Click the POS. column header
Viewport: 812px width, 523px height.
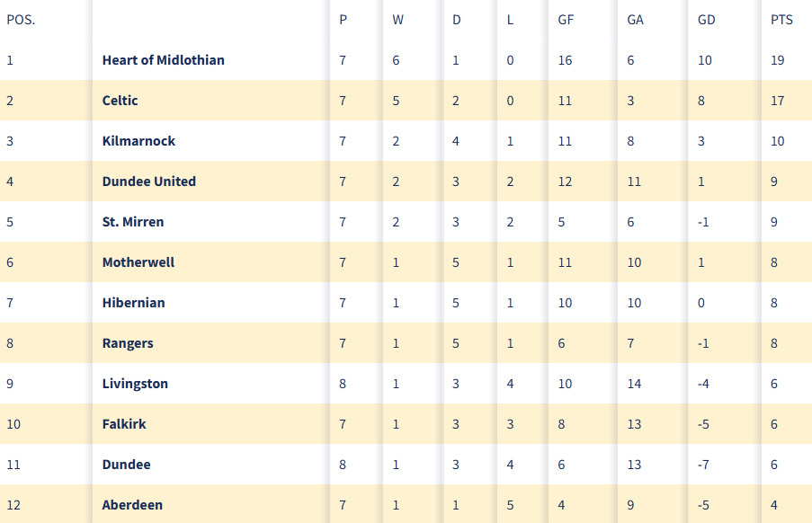[x=21, y=20]
